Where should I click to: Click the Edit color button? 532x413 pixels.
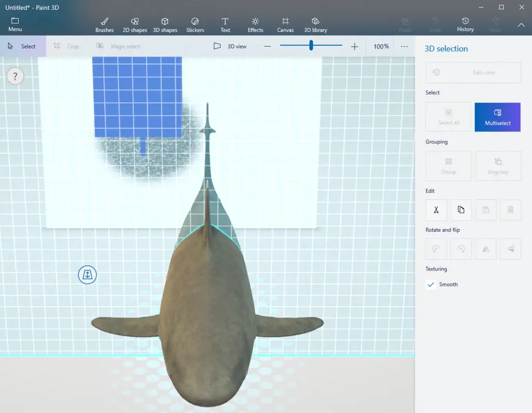[473, 72]
